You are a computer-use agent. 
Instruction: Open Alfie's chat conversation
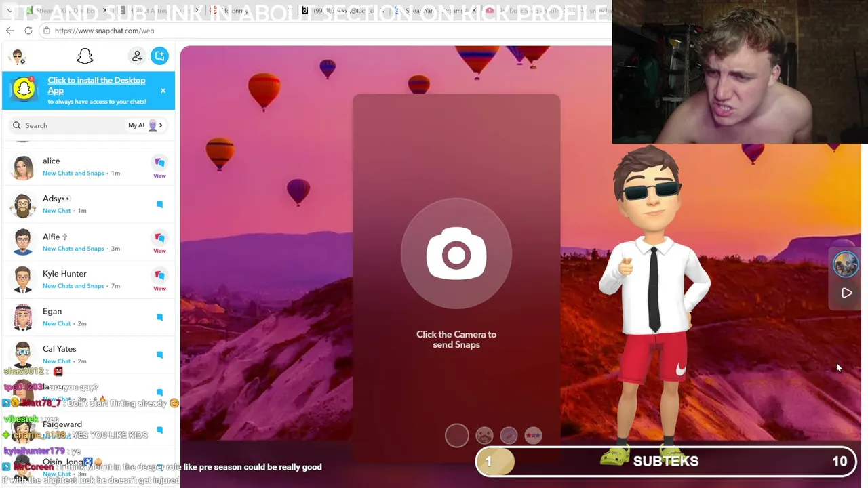point(88,242)
